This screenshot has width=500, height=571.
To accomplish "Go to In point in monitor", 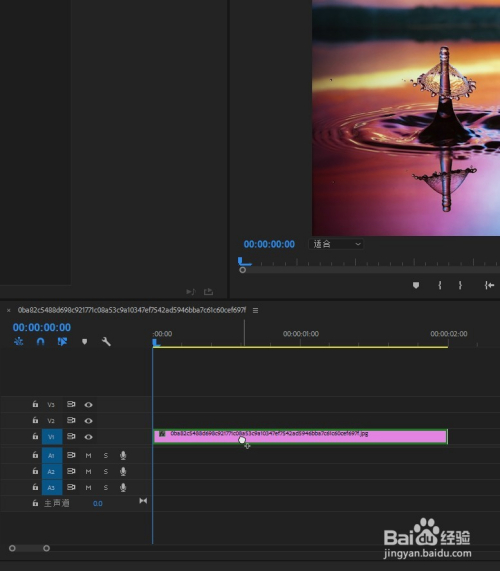I will coord(489,285).
